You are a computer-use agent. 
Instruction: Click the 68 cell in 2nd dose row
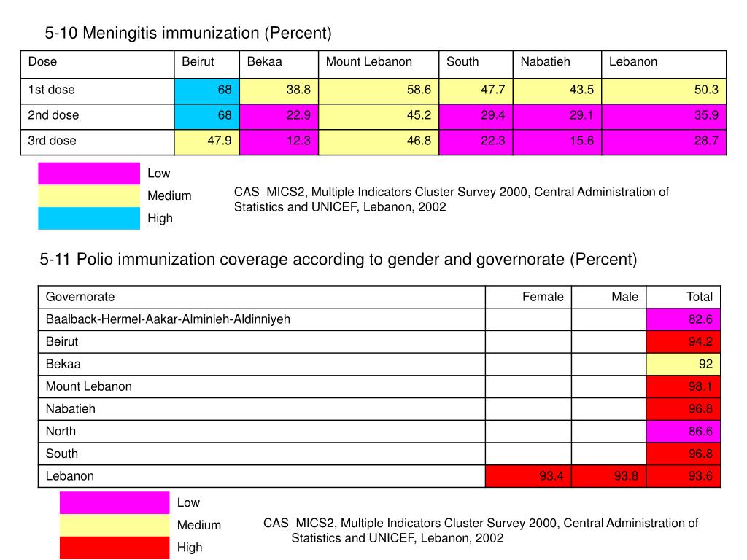206,117
